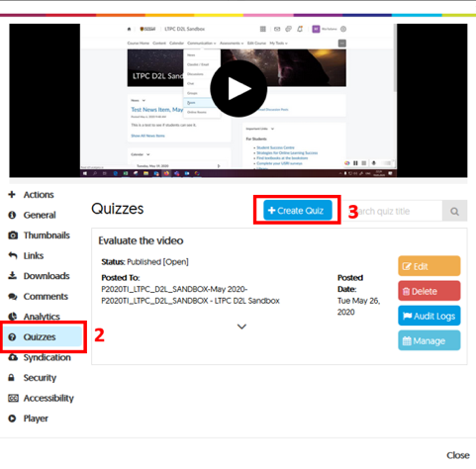Edit the Evaluate the video quiz

(x=429, y=266)
